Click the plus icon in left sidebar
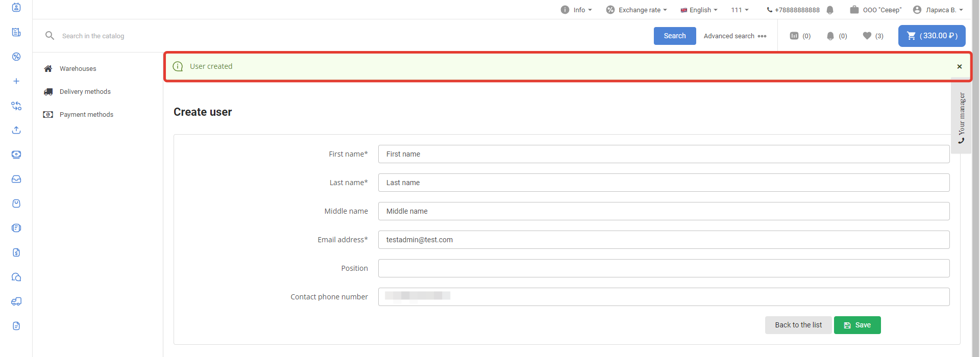This screenshot has width=980, height=357. point(16,81)
